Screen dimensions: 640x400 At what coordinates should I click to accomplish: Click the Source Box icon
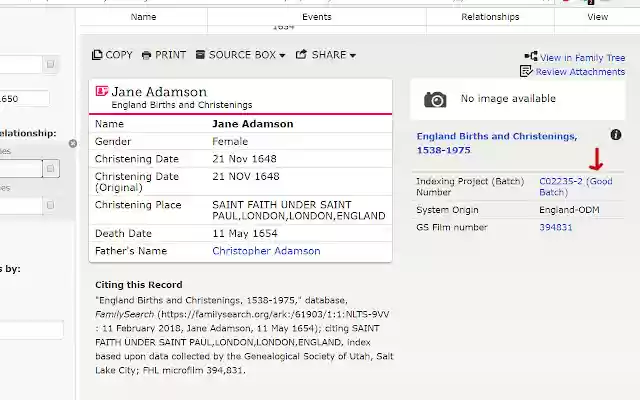coord(200,54)
